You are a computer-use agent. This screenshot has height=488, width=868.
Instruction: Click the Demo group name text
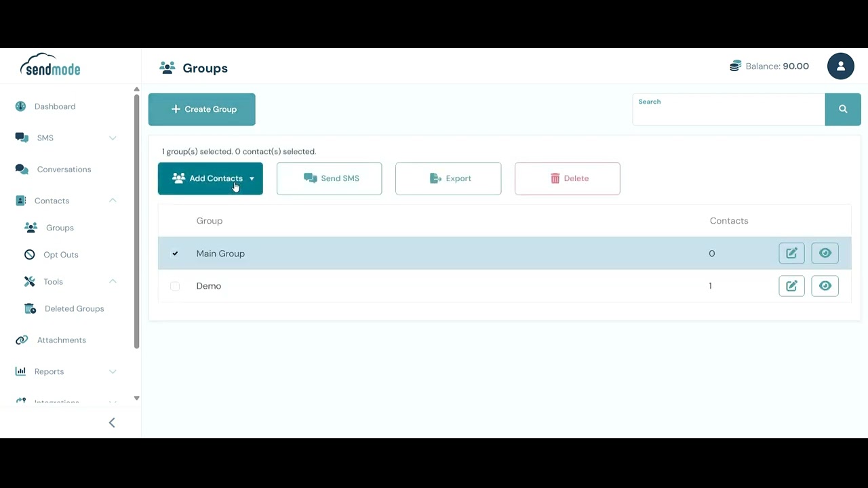209,286
